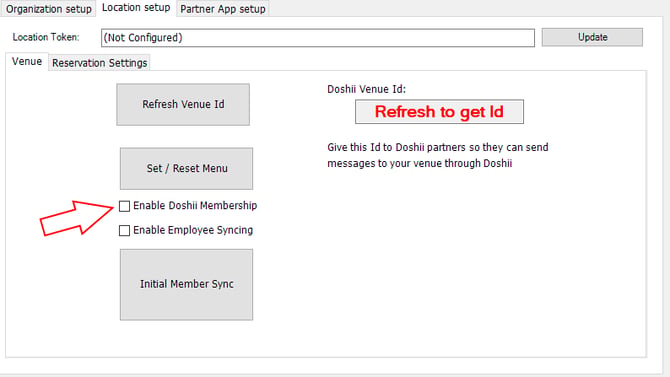The height and width of the screenshot is (377, 670).
Task: Switch to Partner App setup tab
Action: click(x=223, y=9)
